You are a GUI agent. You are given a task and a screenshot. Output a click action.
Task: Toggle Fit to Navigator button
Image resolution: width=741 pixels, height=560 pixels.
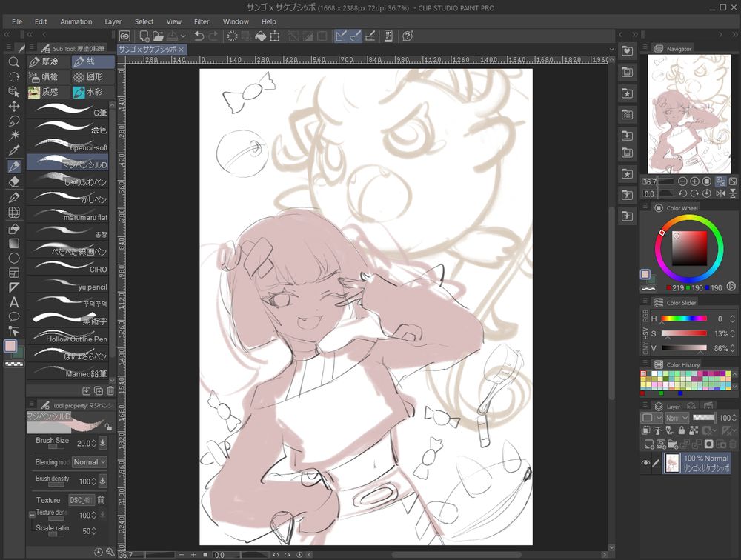721,181
